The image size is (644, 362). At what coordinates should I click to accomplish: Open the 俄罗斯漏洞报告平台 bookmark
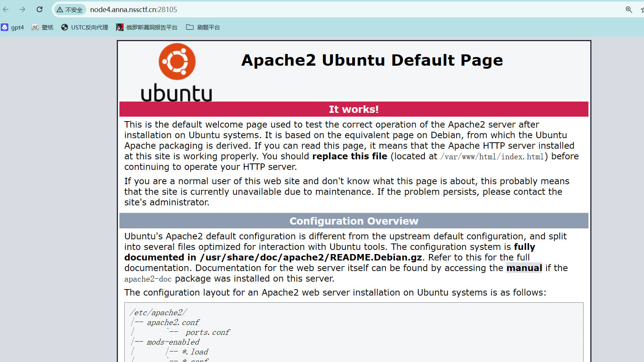click(x=147, y=27)
